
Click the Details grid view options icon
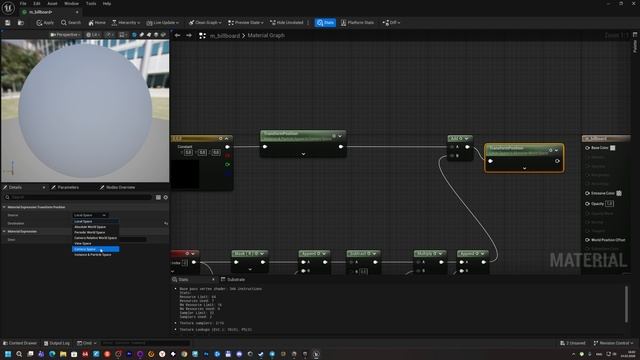(158, 197)
